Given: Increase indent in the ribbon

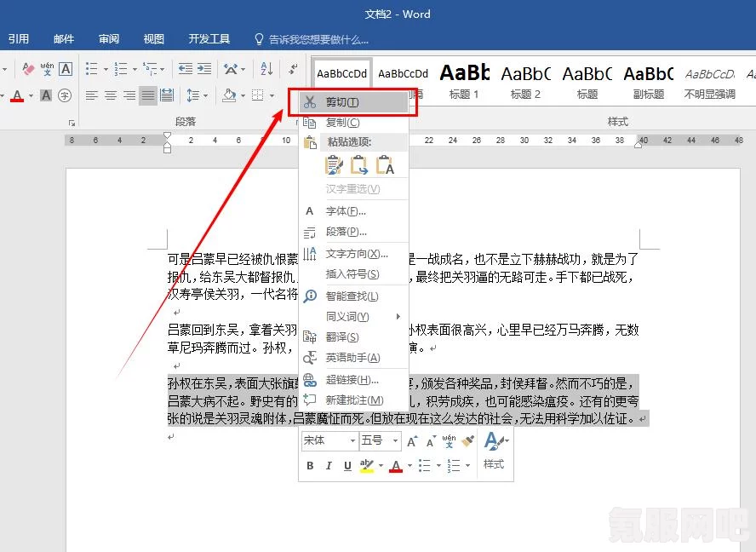Looking at the screenshot, I should click(204, 69).
